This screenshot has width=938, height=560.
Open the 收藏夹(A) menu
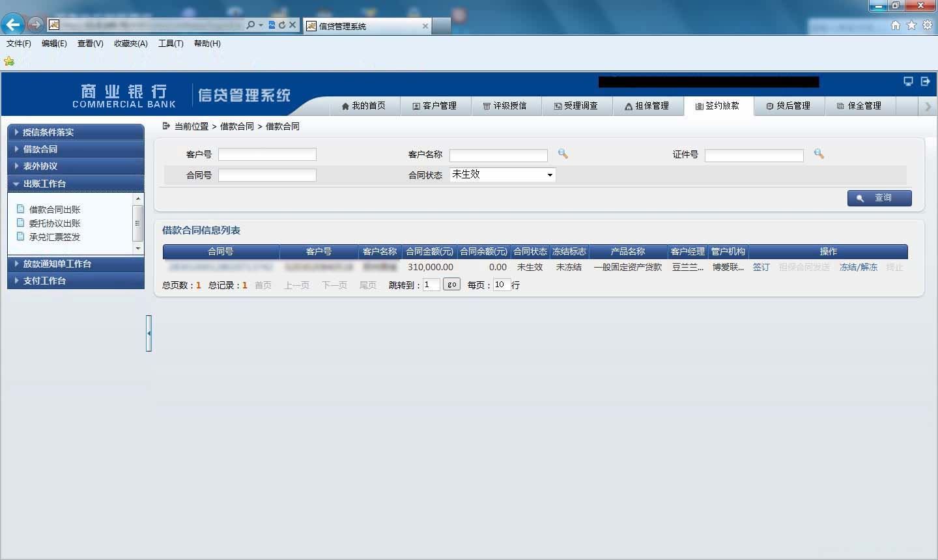[x=131, y=44]
